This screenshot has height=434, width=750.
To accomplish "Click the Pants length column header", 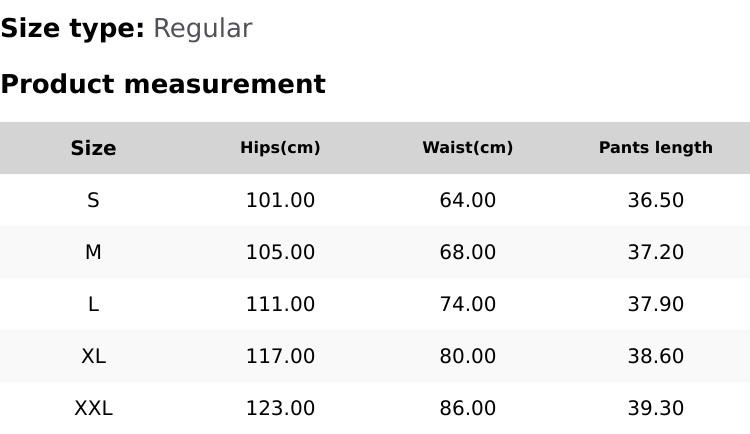I will (x=655, y=148).
